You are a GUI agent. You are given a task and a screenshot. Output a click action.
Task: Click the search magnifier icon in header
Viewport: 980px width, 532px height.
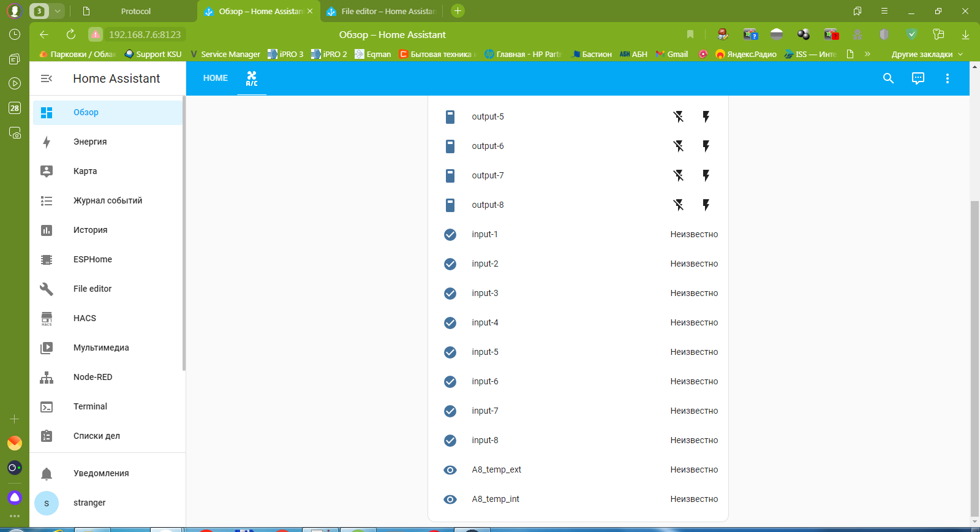888,78
